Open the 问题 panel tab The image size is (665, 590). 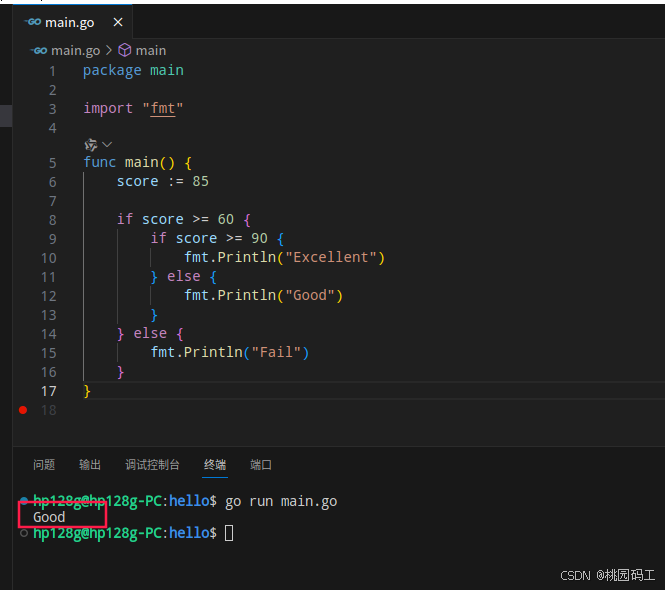click(x=44, y=465)
